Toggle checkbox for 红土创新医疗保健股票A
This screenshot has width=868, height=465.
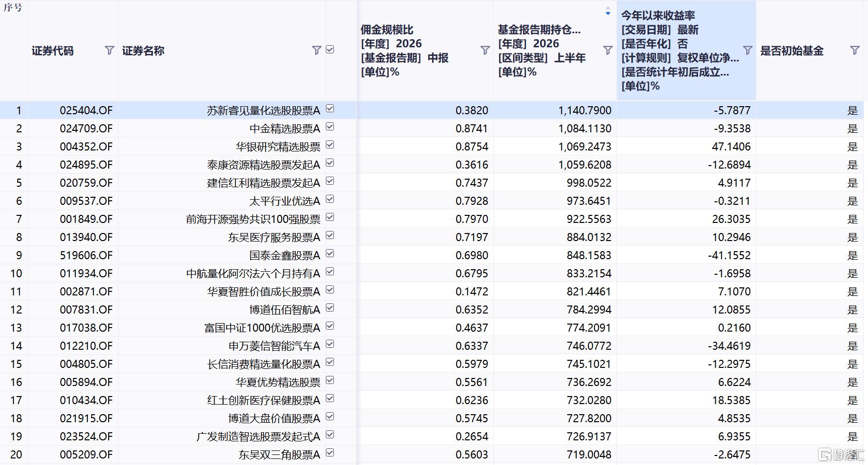click(330, 399)
